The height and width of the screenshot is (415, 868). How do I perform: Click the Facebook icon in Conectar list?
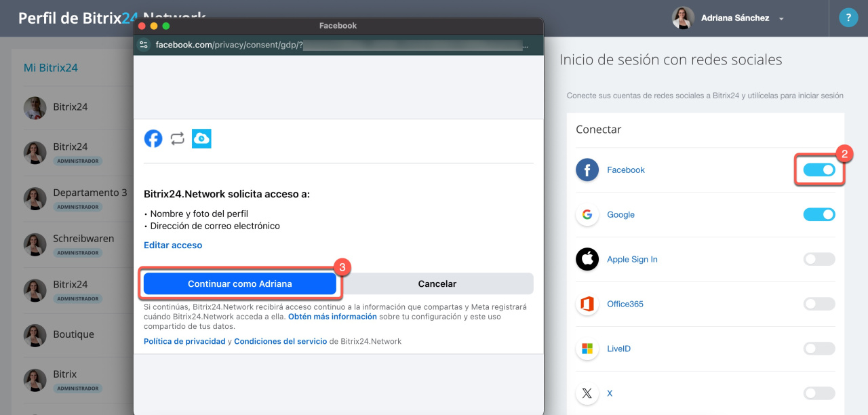coord(587,170)
